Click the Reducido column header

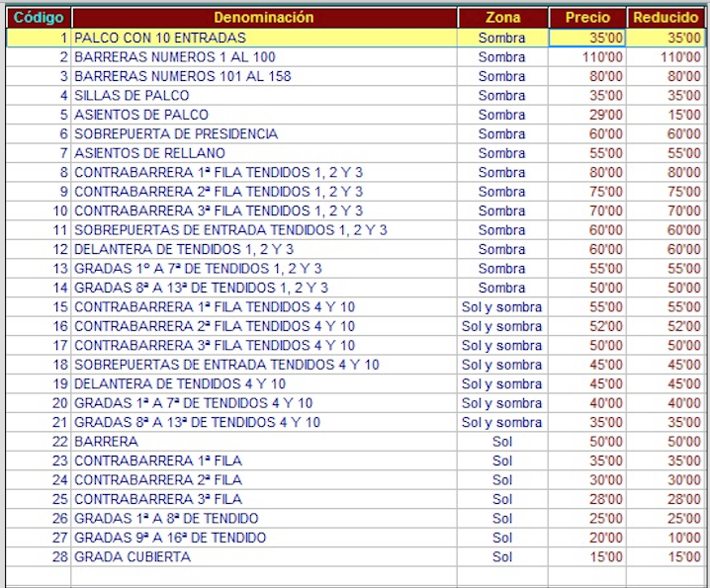click(x=666, y=18)
